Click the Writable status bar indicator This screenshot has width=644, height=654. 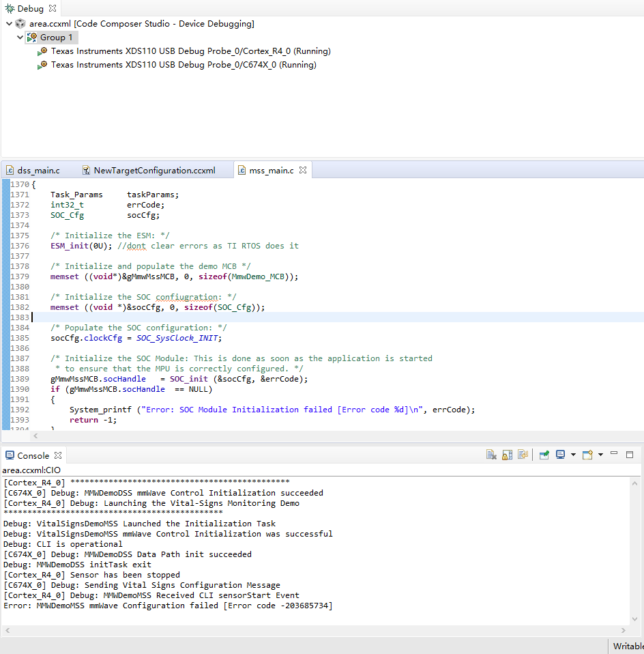[x=628, y=646]
